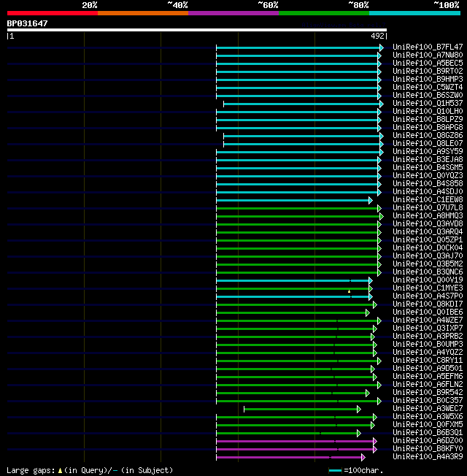Click the yellow query gap marker on C1MYE3 row
467x476 pixels.
(349, 291)
